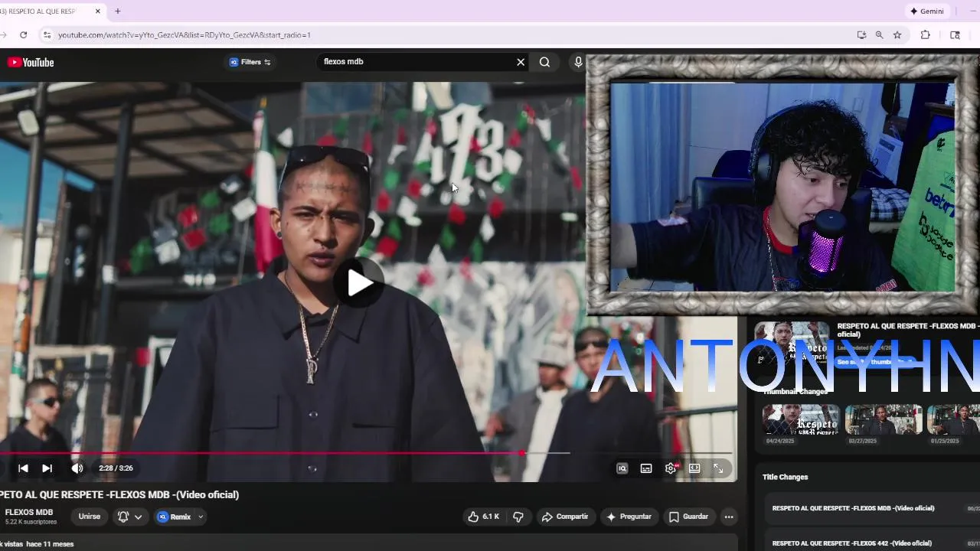This screenshot has width=980, height=551.
Task: Open the vidIQ Filters button
Action: [x=250, y=62]
